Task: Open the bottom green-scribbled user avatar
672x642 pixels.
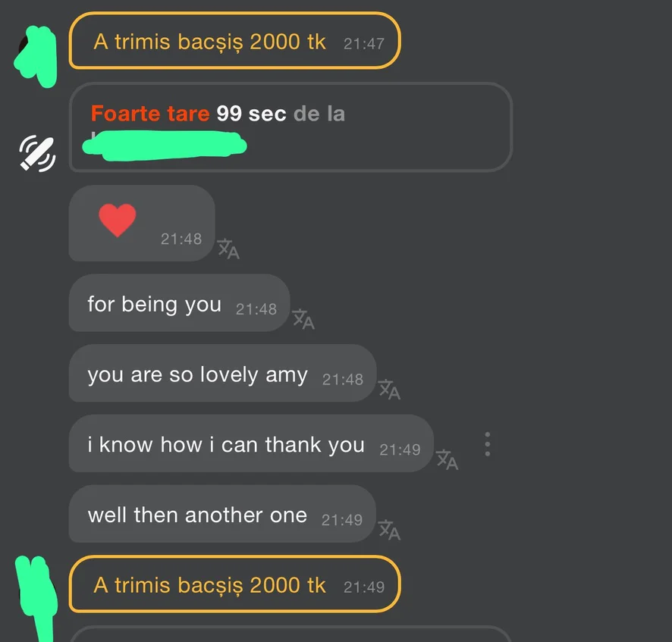Action: (x=35, y=590)
